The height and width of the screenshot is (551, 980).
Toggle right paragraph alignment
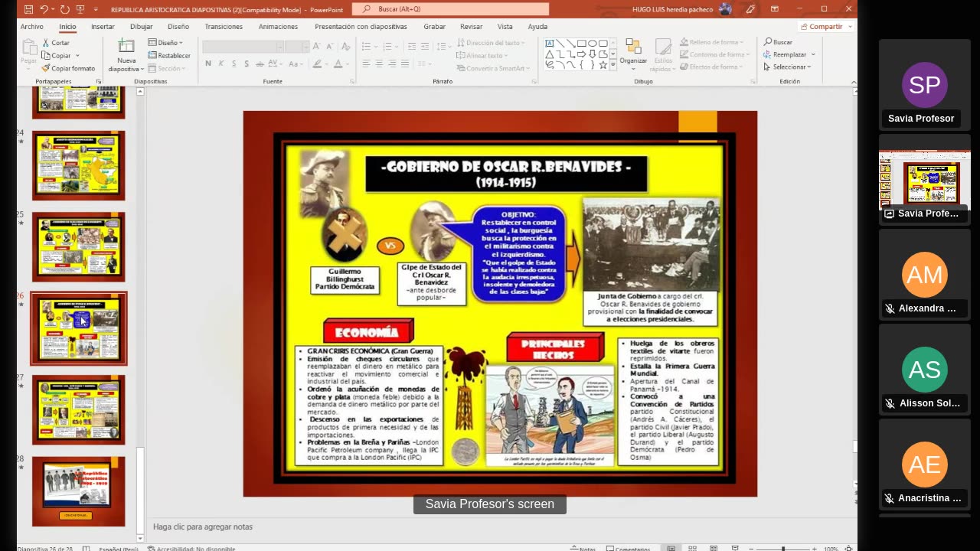click(x=392, y=64)
